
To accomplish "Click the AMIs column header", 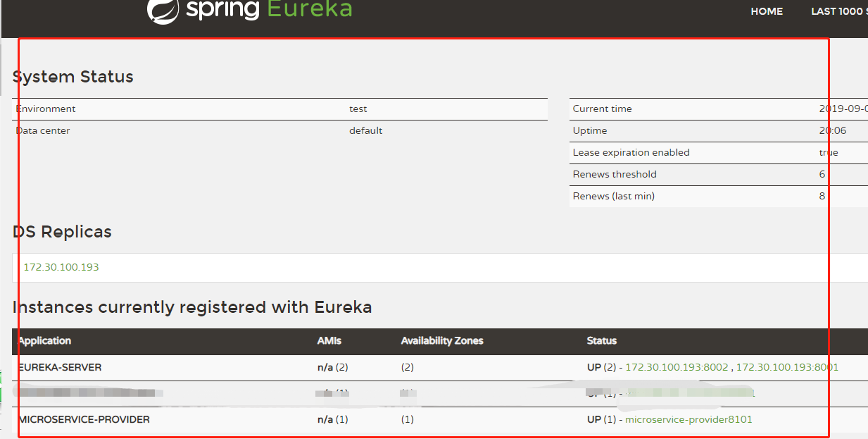I will point(329,341).
